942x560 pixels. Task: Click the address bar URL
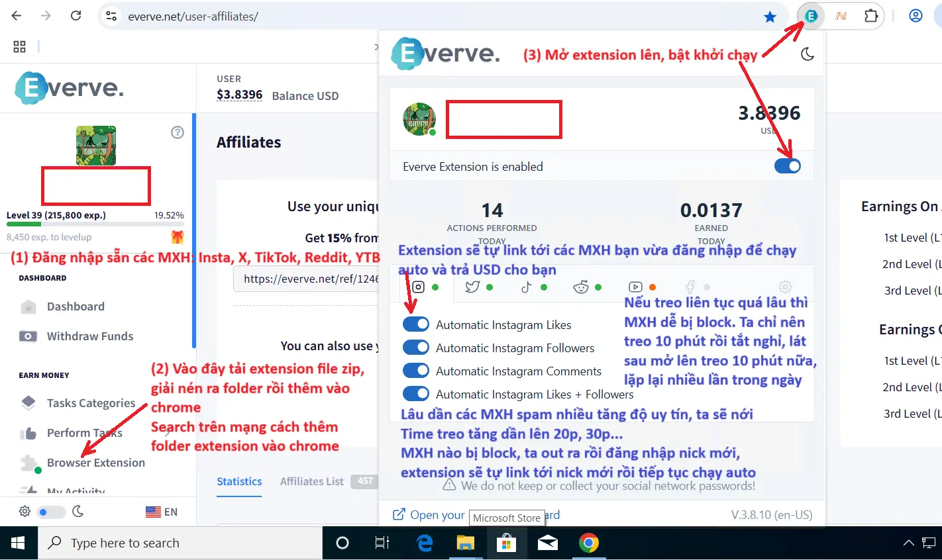[193, 17]
